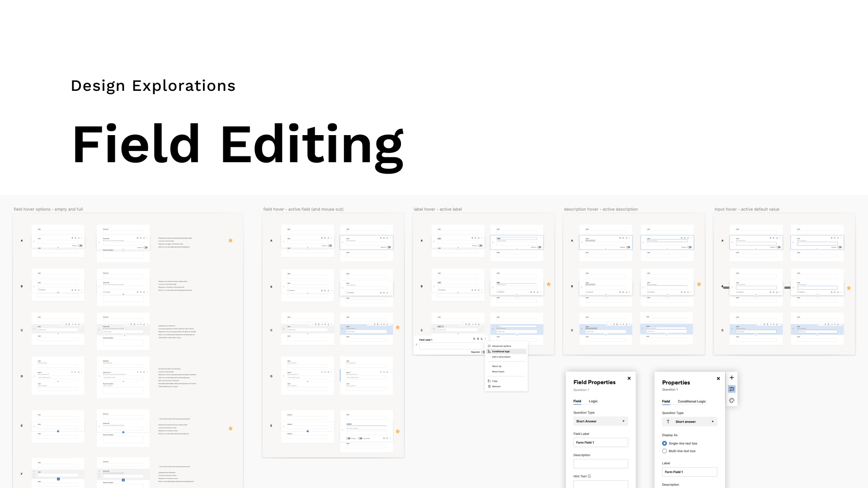Select Multi-line text box radio option
Screen dimensions: 868x488
[x=665, y=451]
